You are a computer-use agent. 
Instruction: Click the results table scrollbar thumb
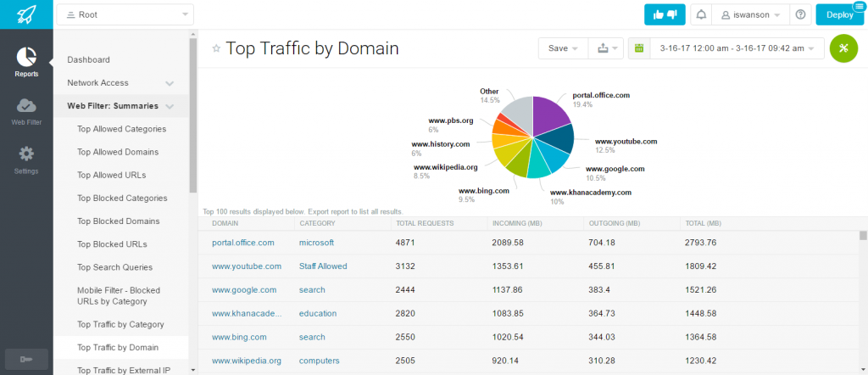[x=863, y=235]
